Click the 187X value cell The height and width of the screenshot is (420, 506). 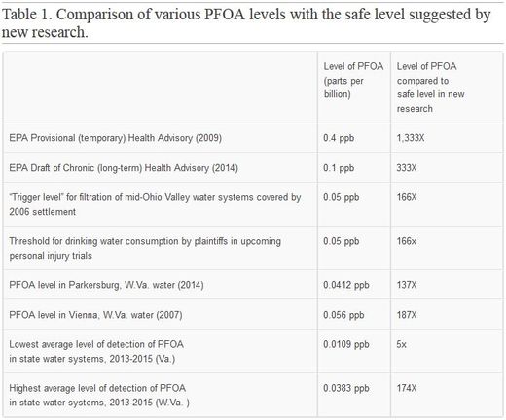point(406,315)
